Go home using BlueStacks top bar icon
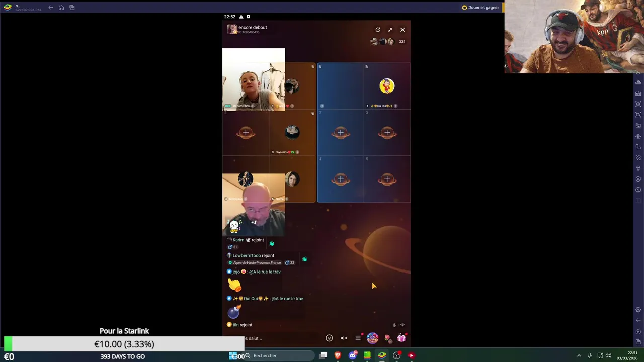 [61, 8]
